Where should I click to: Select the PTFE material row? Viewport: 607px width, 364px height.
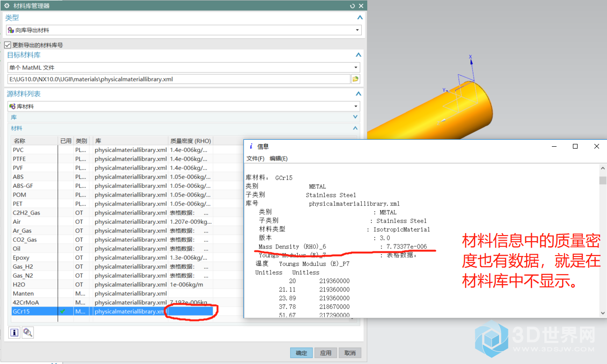pos(112,159)
